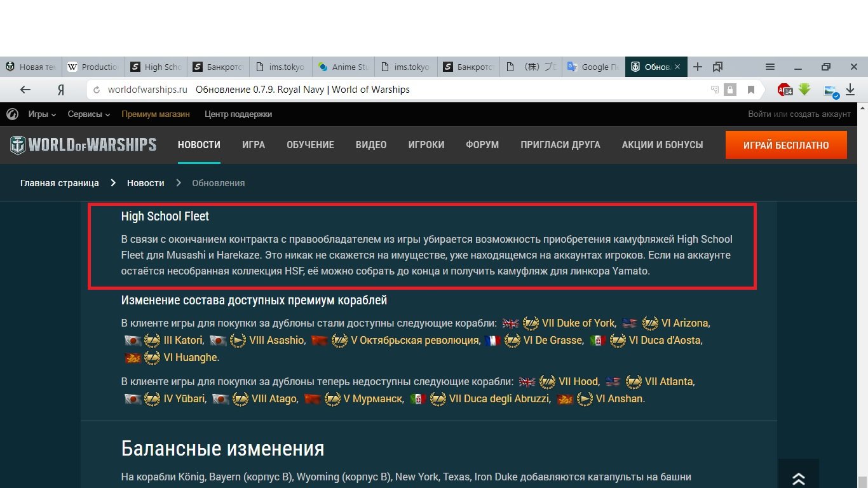The image size is (868, 488).
Task: Switch to the Anime Stu browser tab
Action: 343,67
